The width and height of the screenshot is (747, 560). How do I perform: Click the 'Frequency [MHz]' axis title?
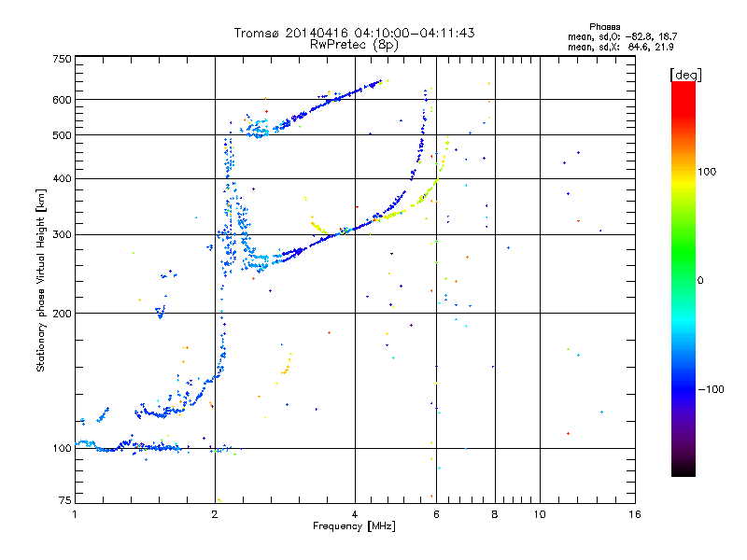tap(354, 526)
